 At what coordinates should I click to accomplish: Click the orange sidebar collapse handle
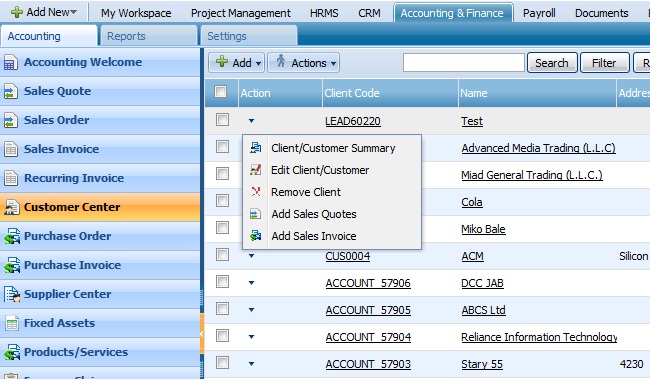(202, 334)
